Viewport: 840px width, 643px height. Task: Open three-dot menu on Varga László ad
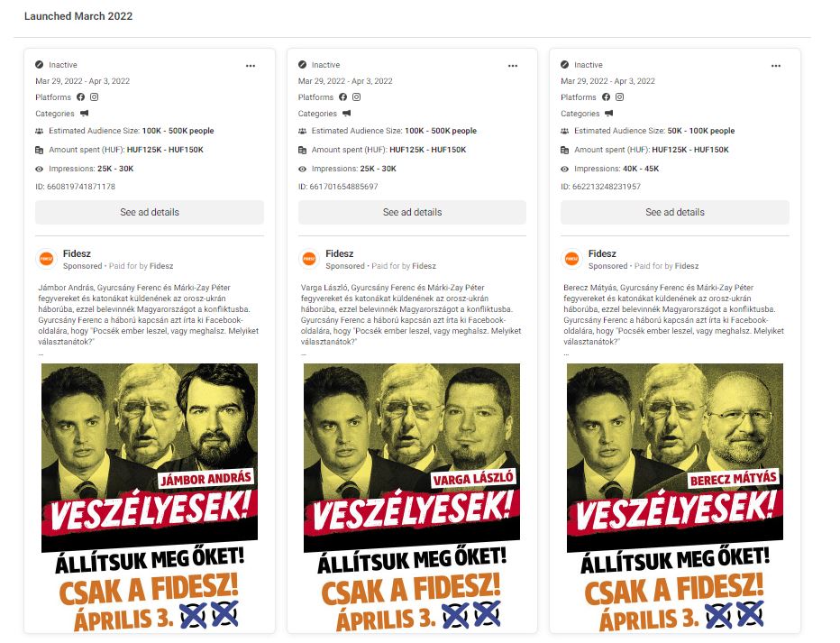coord(513,66)
